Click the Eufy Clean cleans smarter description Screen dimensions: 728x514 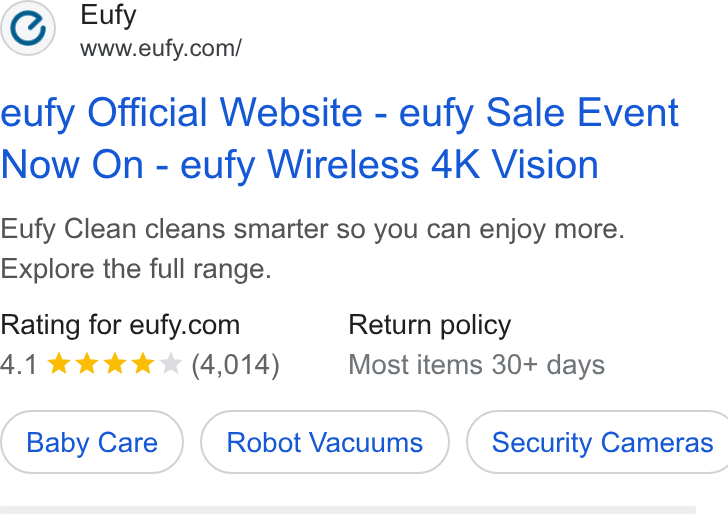coord(312,229)
